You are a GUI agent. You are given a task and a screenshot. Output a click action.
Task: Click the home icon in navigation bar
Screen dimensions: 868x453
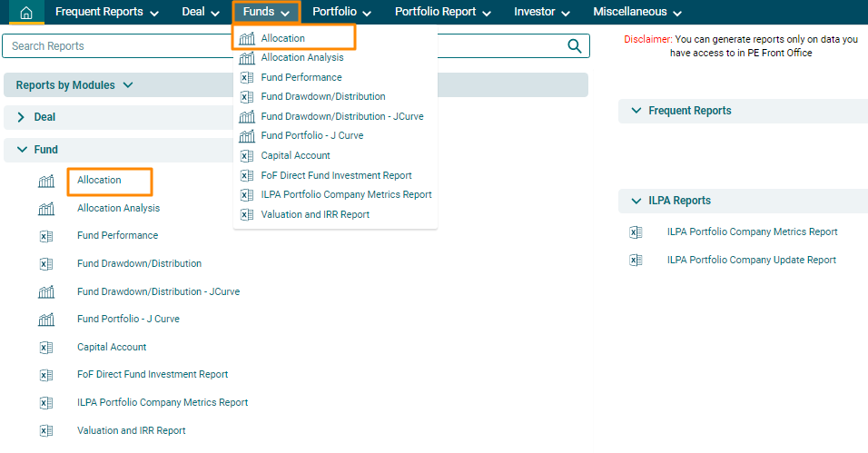[x=27, y=13]
